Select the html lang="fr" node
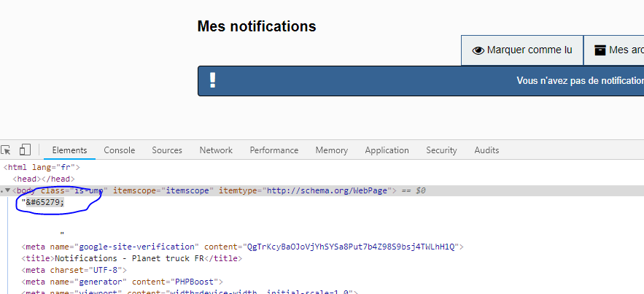This screenshot has width=644, height=294. click(42, 167)
